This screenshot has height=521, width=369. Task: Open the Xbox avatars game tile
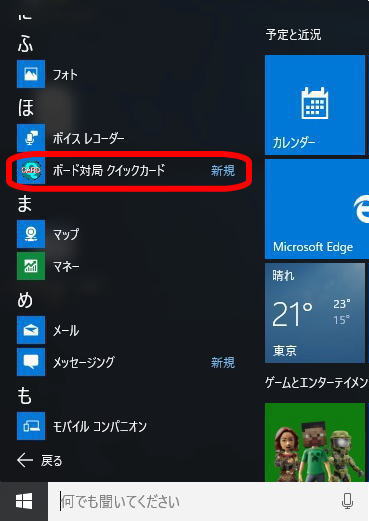point(315,442)
